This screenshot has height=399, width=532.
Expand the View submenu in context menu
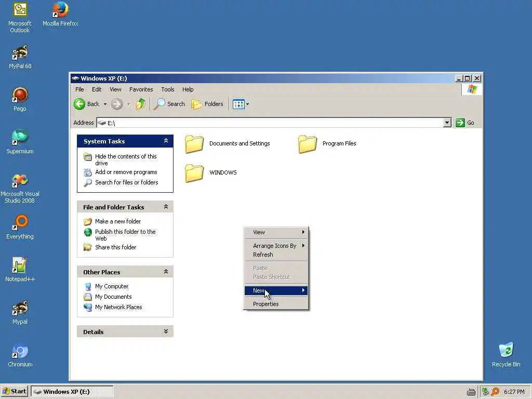click(276, 232)
